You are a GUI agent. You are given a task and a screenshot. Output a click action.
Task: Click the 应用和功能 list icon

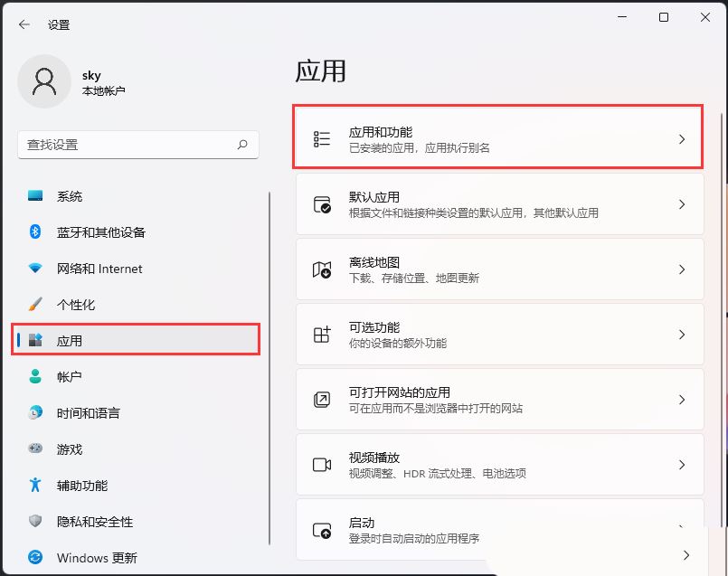[322, 137]
